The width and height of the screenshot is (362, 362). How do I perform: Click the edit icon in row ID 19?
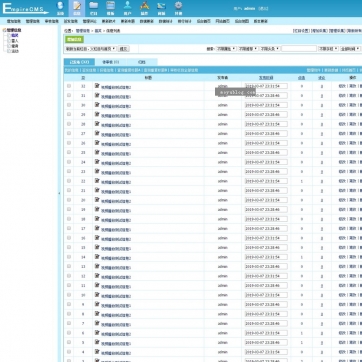[97, 209]
